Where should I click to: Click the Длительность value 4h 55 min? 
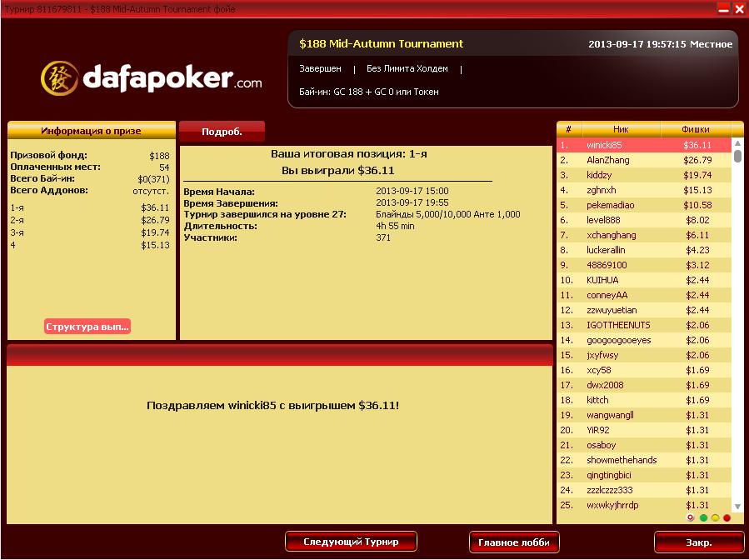click(395, 226)
